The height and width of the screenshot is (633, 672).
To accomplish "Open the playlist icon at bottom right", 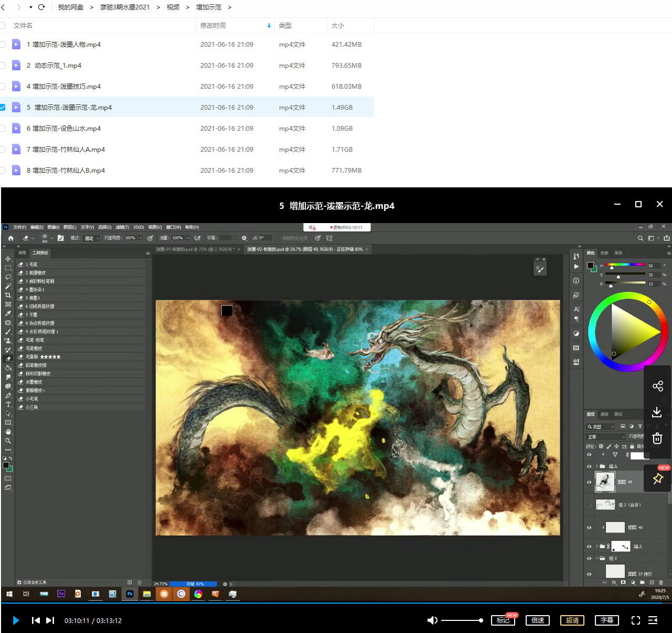I will 653,620.
